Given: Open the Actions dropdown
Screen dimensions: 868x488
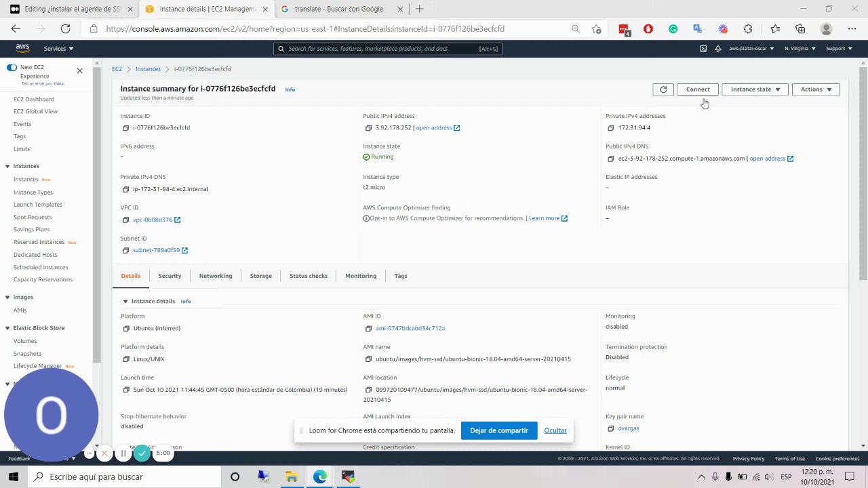Looking at the screenshot, I should 816,89.
